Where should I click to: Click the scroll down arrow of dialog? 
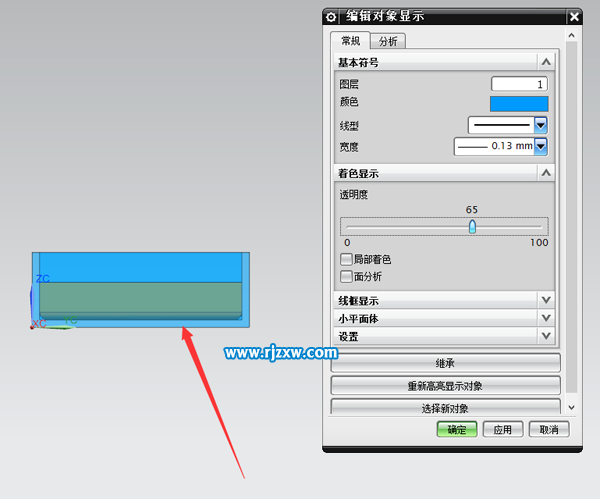[571, 408]
